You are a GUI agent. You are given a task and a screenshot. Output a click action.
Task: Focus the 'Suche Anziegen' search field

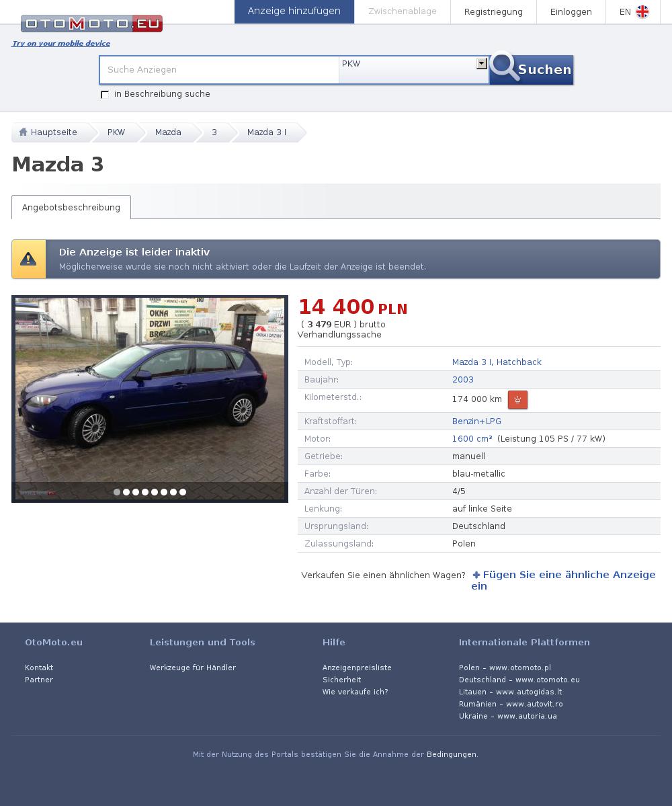click(x=219, y=69)
